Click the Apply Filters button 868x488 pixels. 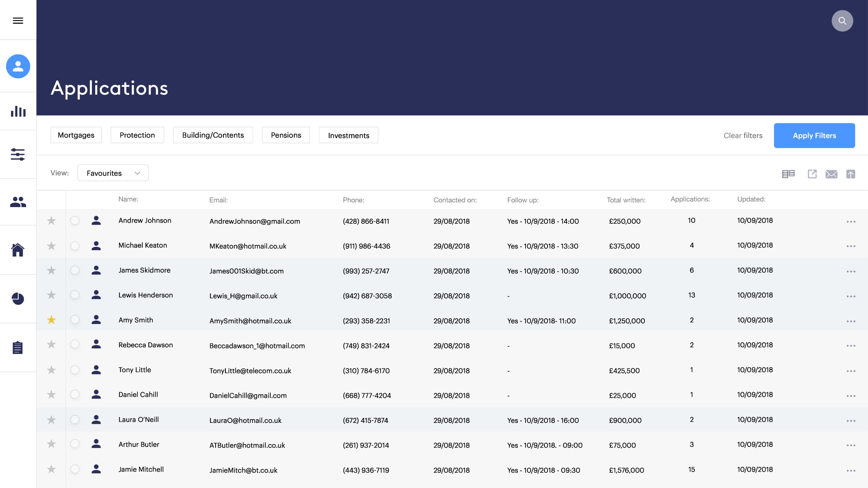point(815,135)
